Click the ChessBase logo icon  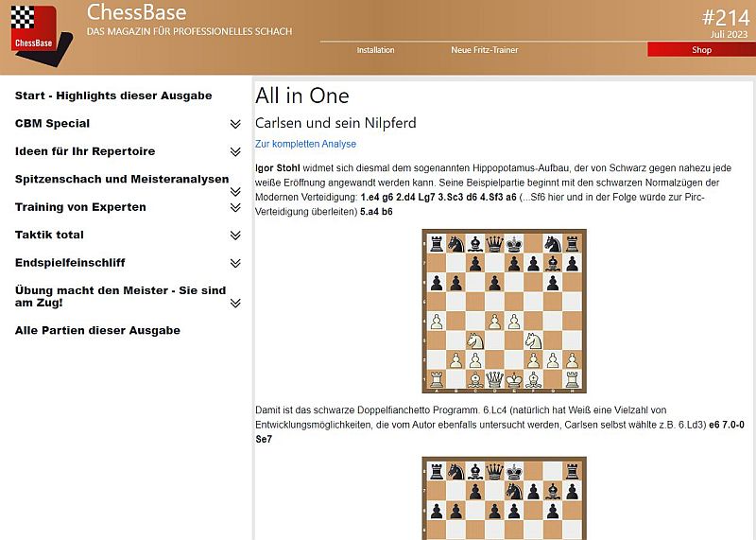(33, 26)
